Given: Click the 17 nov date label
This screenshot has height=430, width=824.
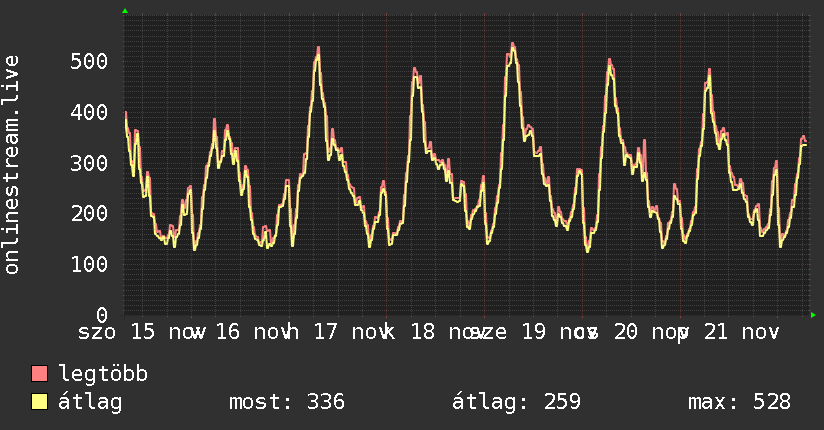Looking at the screenshot, I should (351, 332).
